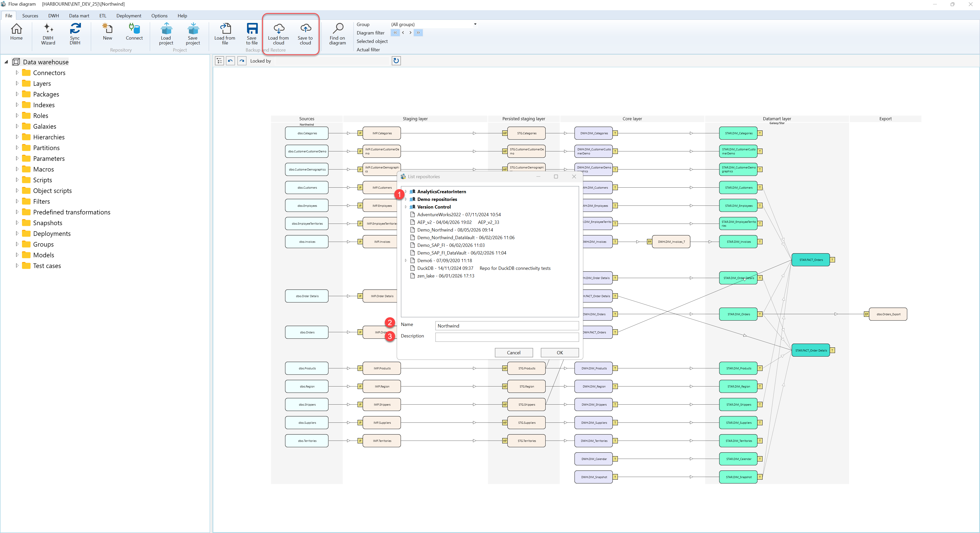Image resolution: width=980 pixels, height=533 pixels.
Task: Expand the AnalyticsCreatorIntern node
Action: coord(406,191)
